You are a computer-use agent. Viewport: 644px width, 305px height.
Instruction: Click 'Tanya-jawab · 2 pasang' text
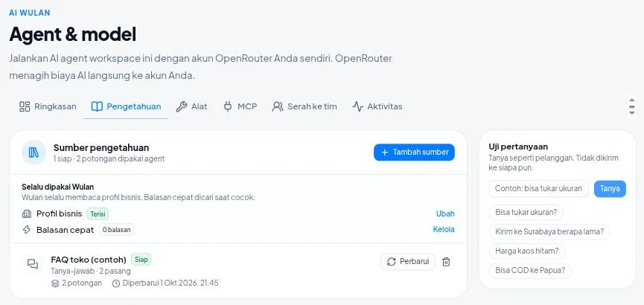[91, 272]
